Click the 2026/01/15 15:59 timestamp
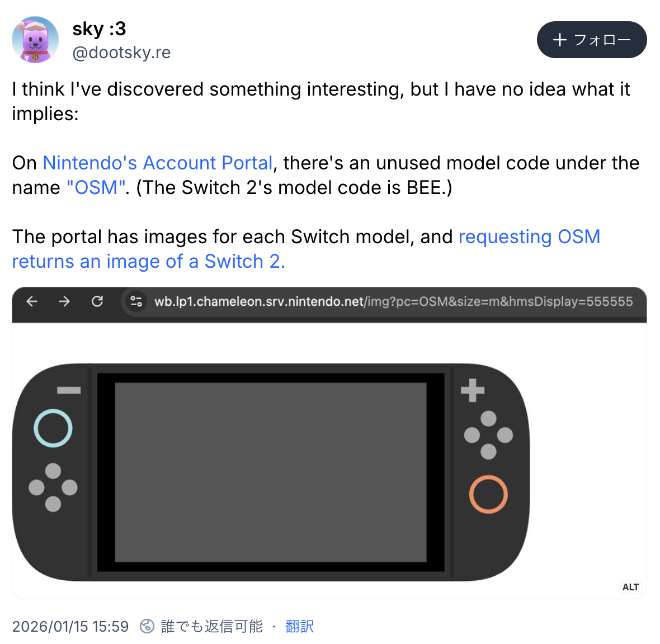660x644 pixels. point(70,626)
